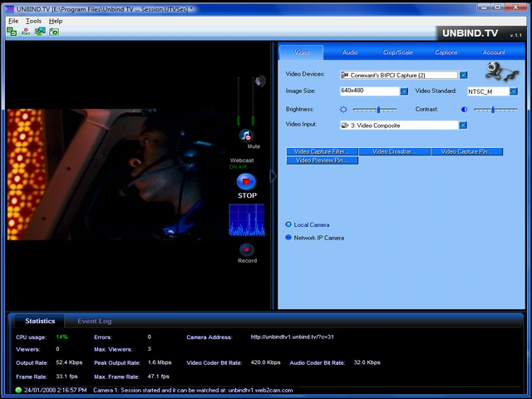Switch to the Audio tab
The width and height of the screenshot is (532, 399).
[x=349, y=52]
